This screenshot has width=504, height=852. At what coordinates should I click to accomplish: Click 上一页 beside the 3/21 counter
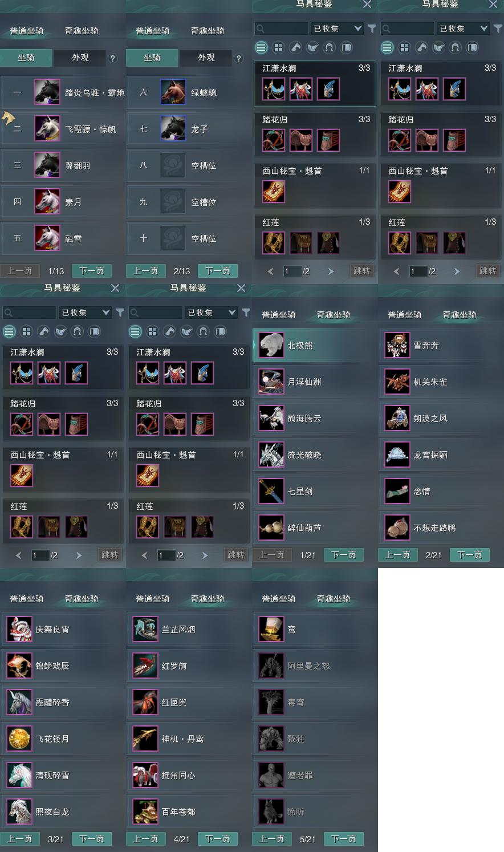tap(19, 839)
